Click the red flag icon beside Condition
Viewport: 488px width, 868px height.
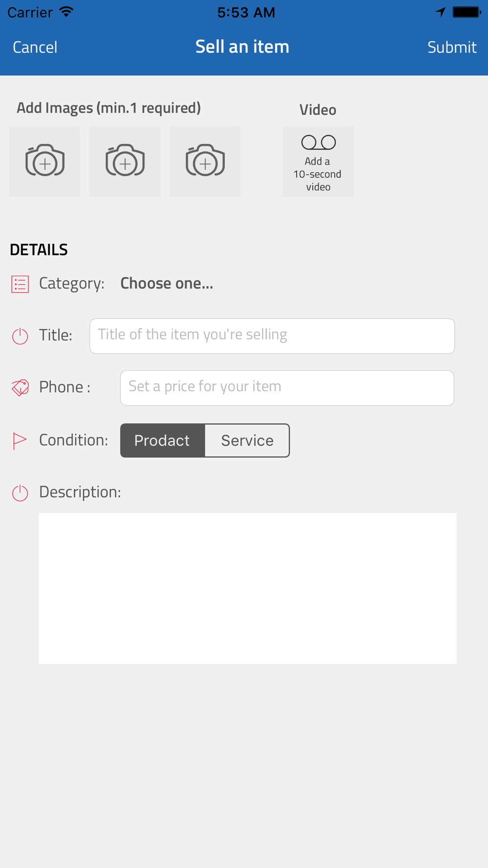coord(19,440)
